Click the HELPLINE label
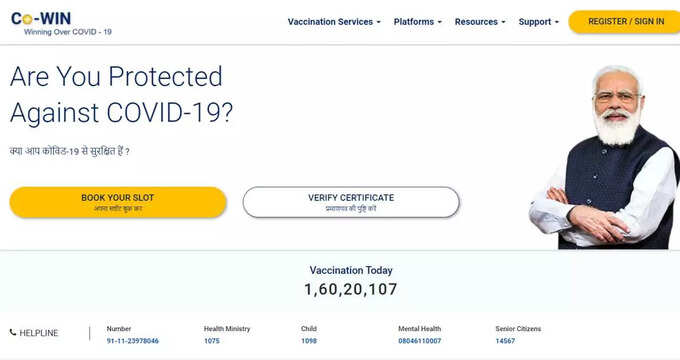 coord(39,333)
